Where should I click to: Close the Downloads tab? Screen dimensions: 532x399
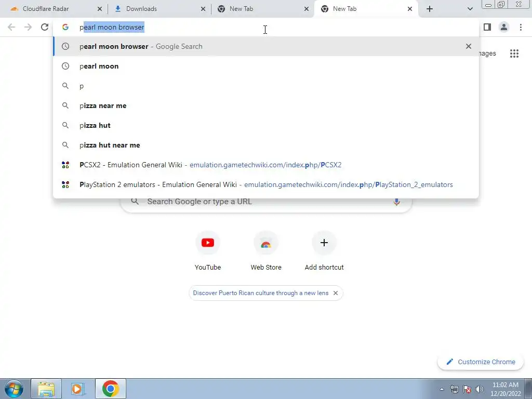[x=203, y=9]
